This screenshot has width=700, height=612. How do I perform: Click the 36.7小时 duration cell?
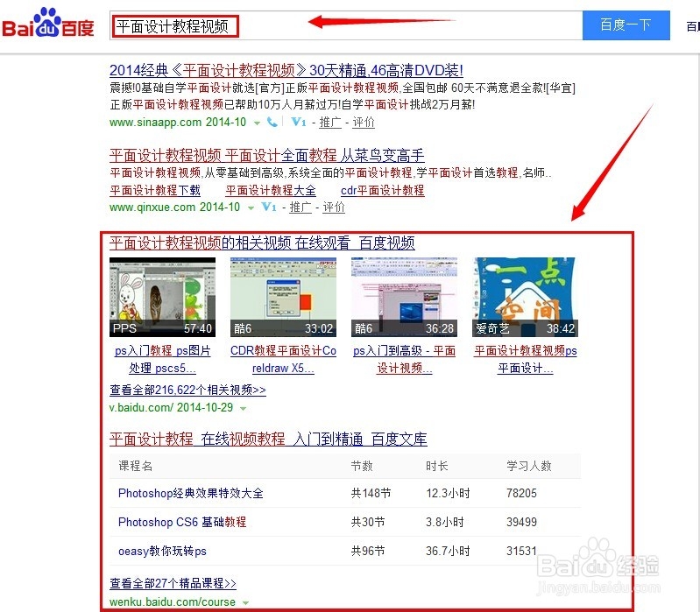point(448,551)
